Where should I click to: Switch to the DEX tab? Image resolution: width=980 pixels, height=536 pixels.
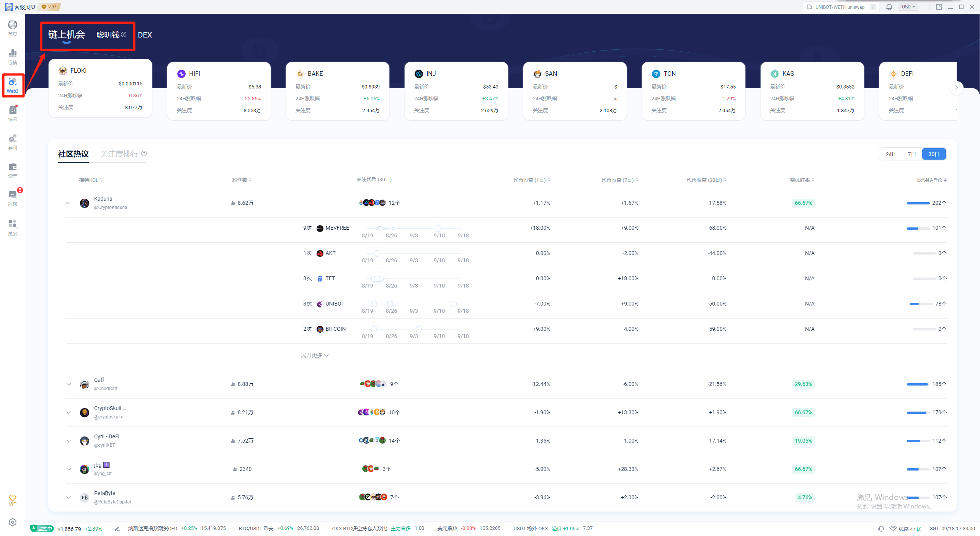pos(145,35)
